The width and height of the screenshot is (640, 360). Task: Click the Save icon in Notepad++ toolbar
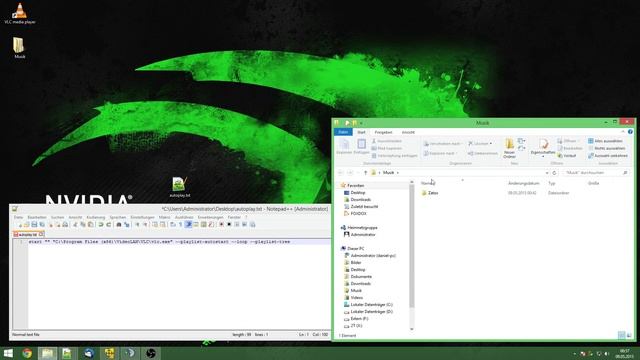tap(34, 224)
